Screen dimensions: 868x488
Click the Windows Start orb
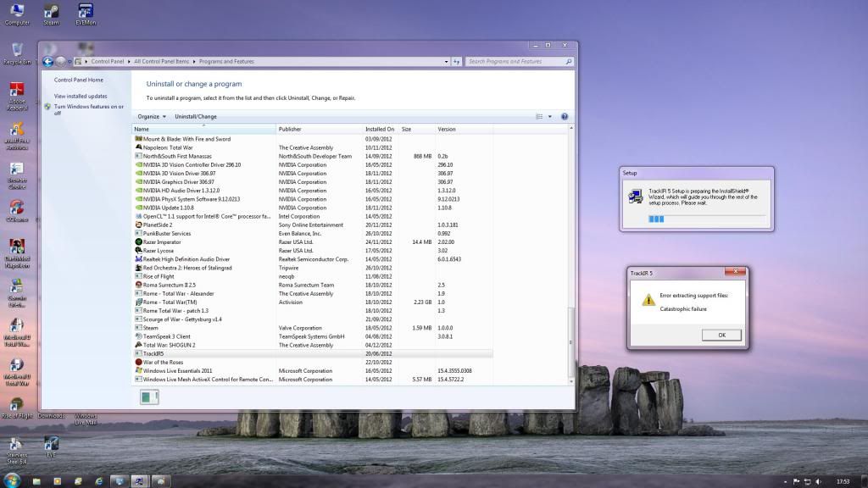[x=14, y=480]
